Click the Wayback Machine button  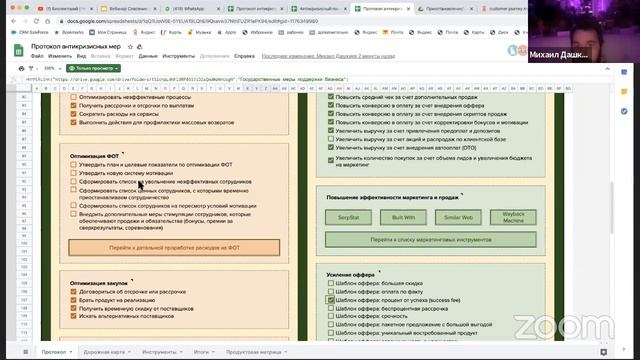click(x=513, y=218)
